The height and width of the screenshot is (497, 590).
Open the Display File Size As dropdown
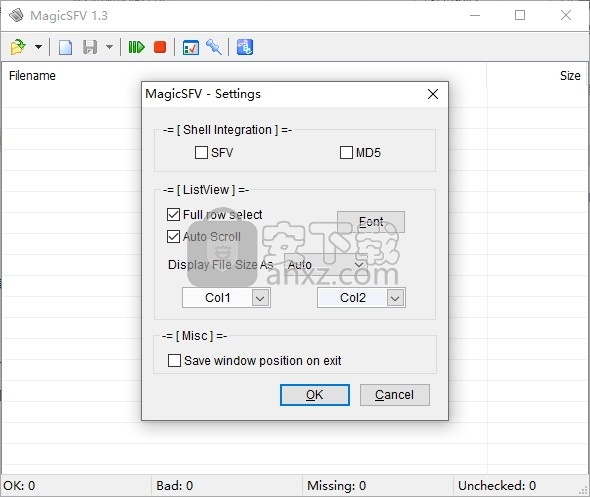(325, 264)
